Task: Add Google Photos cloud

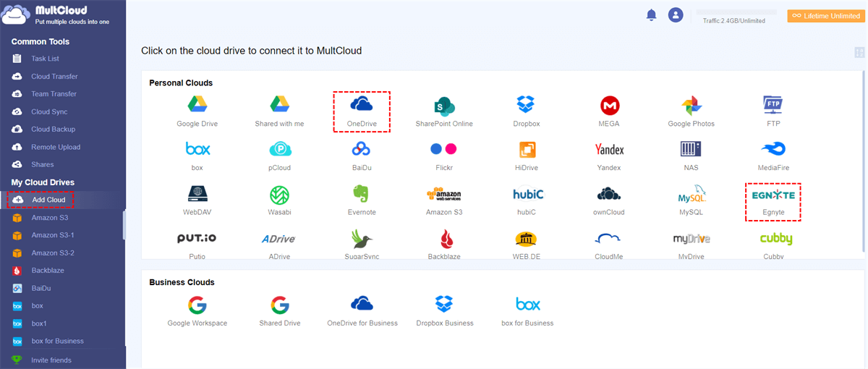Action: click(x=691, y=111)
